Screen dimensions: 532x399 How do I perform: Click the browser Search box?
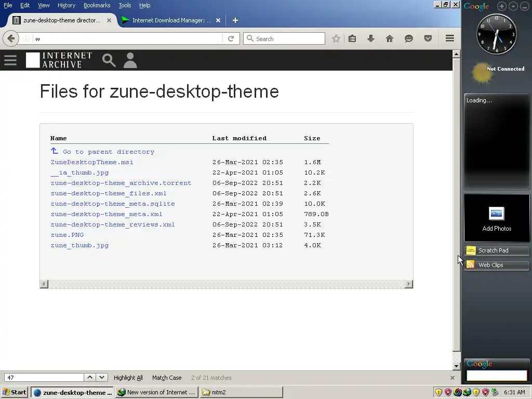pos(284,38)
